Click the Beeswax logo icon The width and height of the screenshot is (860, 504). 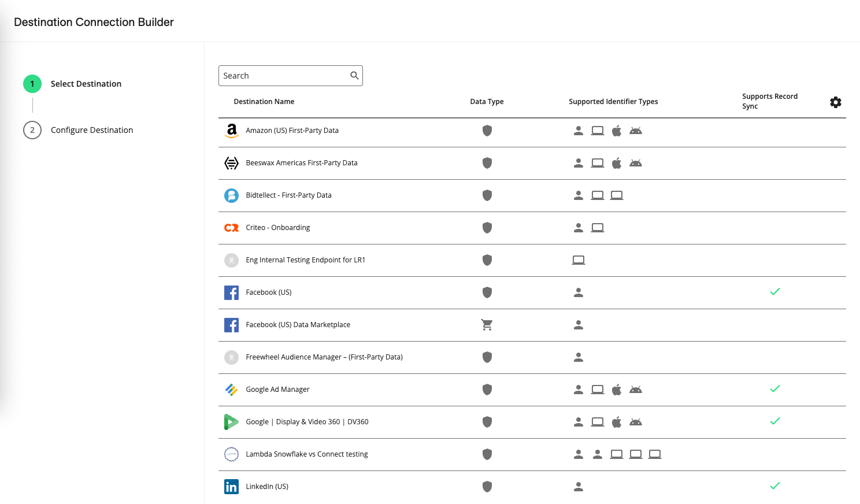[x=231, y=163]
